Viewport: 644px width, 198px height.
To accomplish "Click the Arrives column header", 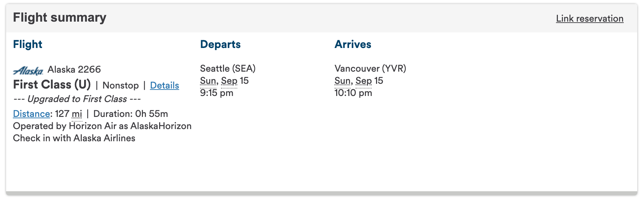I will (x=353, y=44).
